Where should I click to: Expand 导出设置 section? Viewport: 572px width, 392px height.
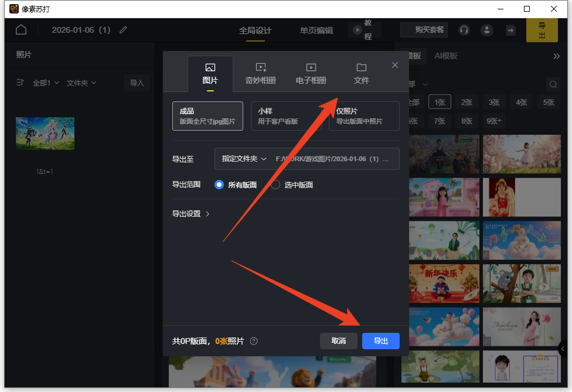(x=190, y=214)
